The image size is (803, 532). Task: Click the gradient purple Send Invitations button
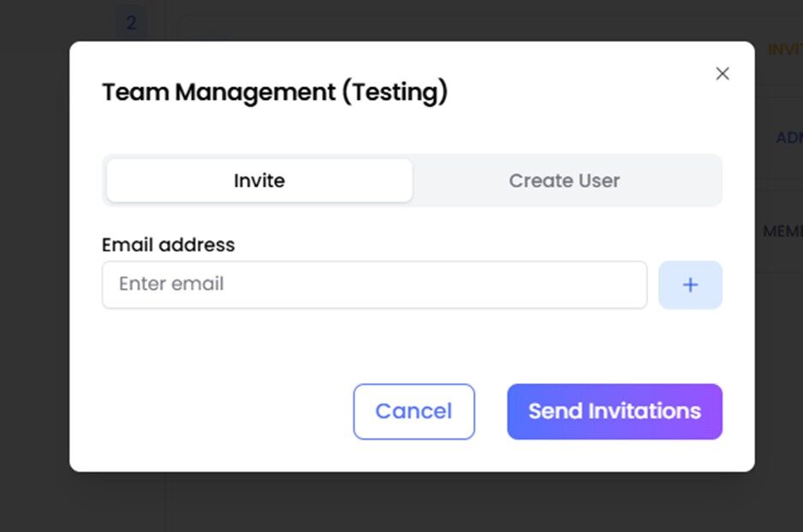[615, 411]
